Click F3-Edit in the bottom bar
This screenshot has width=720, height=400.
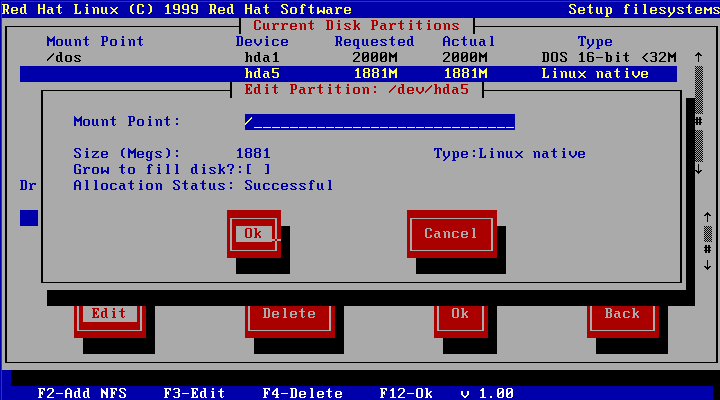tap(194, 393)
